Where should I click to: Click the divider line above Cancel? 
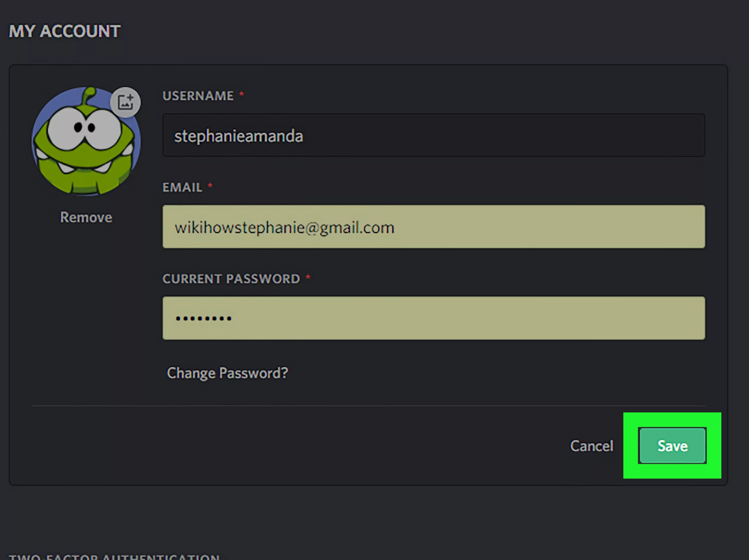point(369,405)
